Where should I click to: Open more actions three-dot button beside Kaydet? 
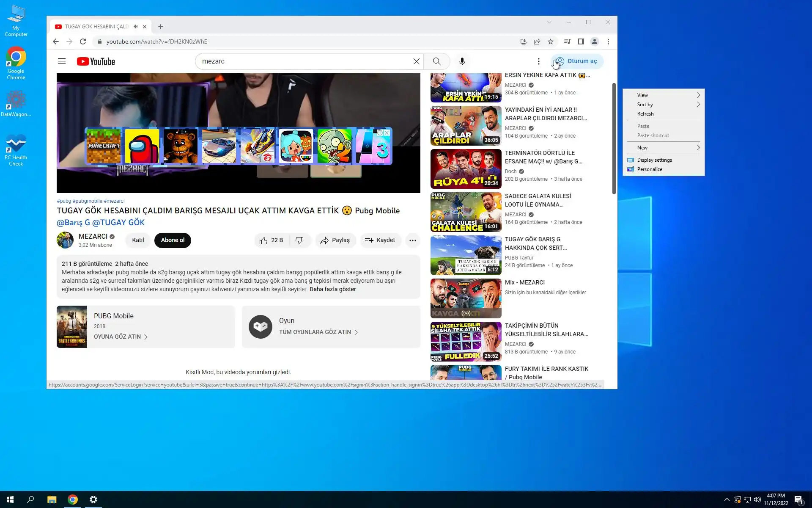412,240
